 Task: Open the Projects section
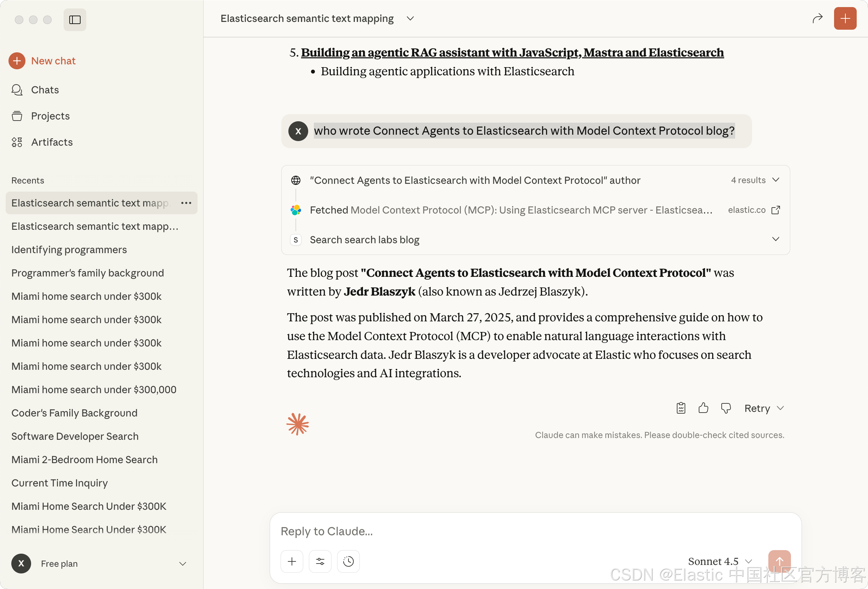(x=50, y=116)
